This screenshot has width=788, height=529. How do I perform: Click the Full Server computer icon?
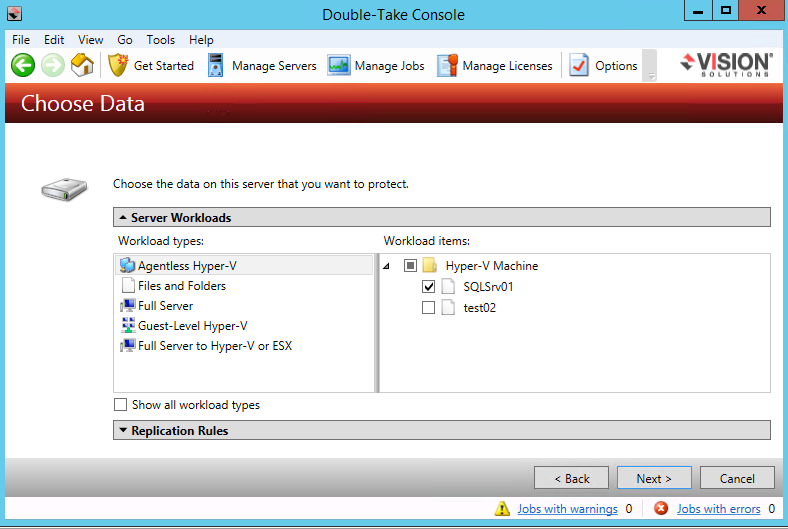[128, 305]
